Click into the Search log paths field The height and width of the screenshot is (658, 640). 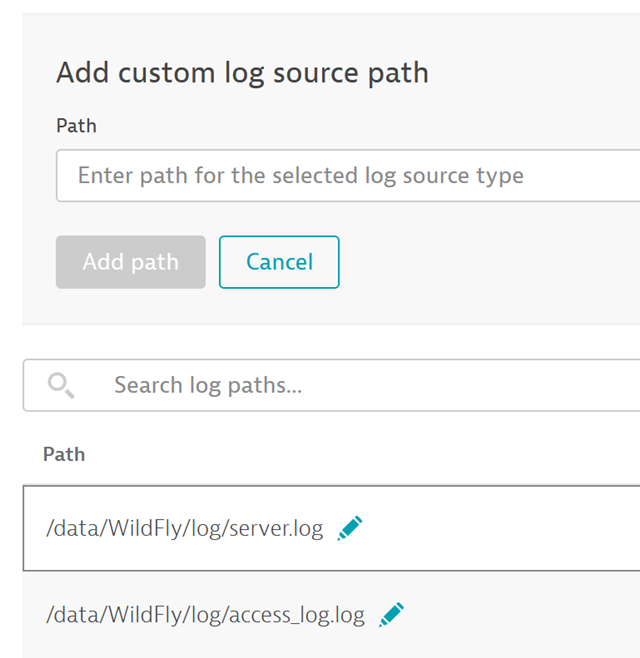tap(332, 385)
